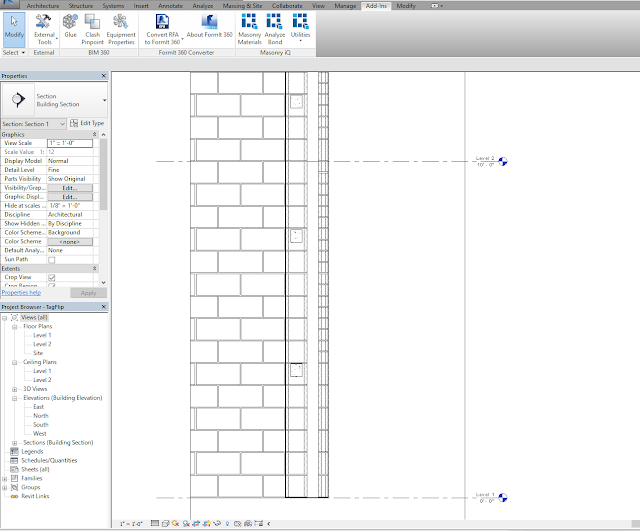
Task: Toggle Reveal Hidden Elements lightbulb
Action: [227, 523]
